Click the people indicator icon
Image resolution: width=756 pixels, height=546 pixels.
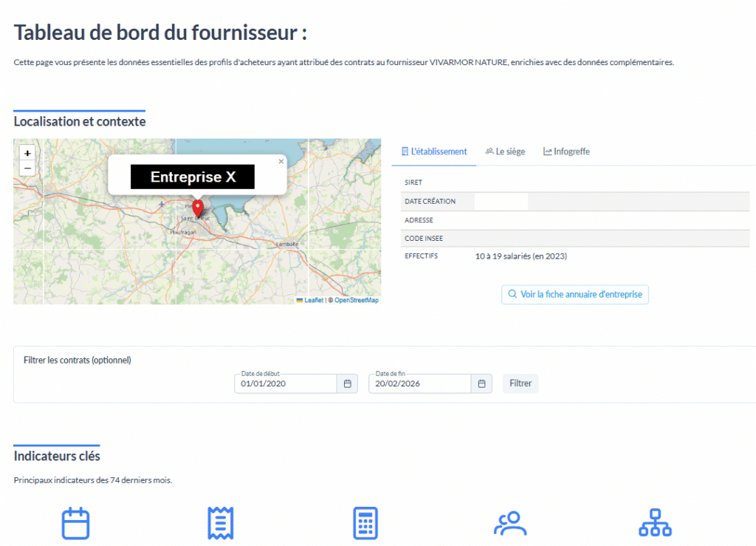pyautogui.click(x=510, y=523)
